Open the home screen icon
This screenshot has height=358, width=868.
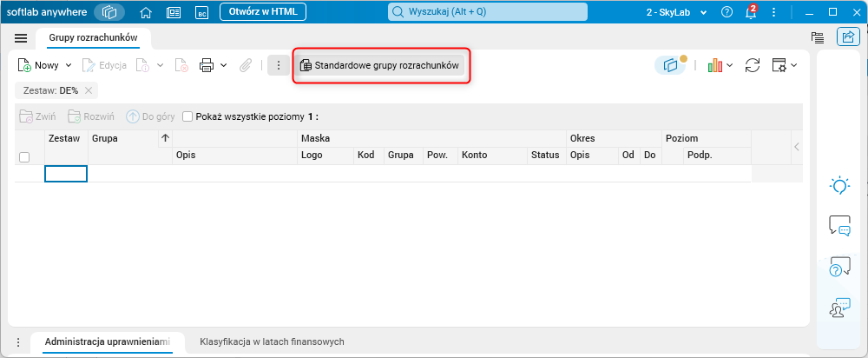(x=146, y=11)
